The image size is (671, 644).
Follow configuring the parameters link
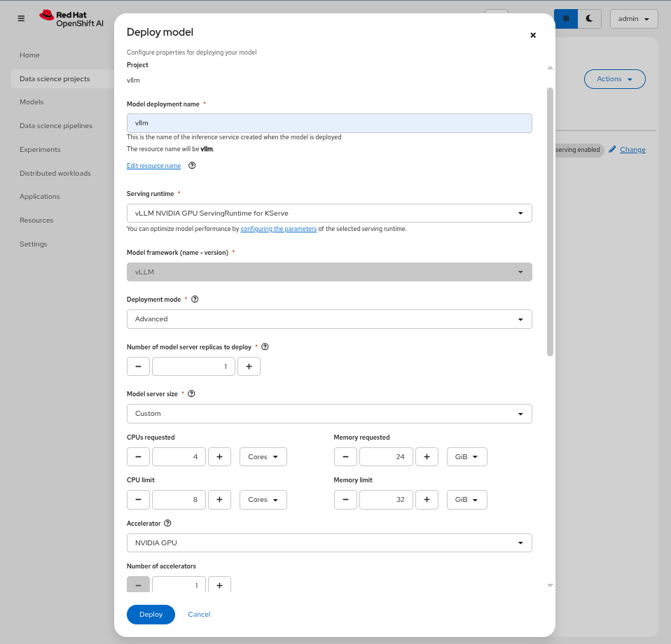coord(279,229)
